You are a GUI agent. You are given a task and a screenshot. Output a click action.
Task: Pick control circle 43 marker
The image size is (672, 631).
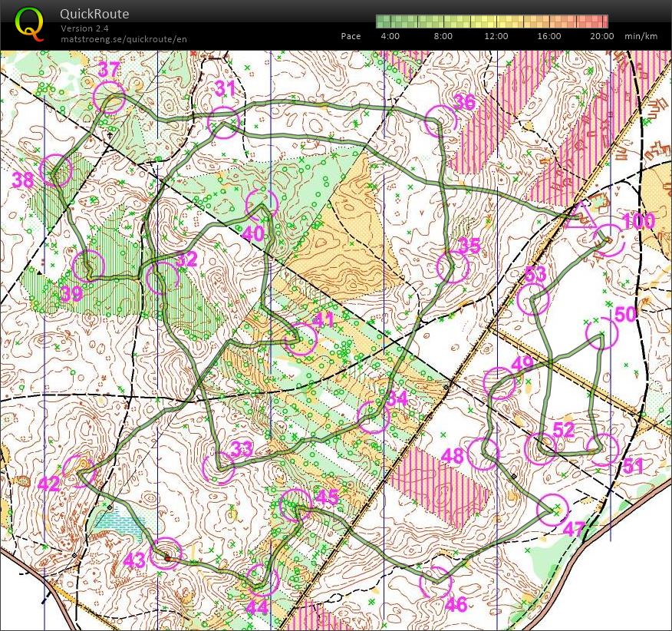(166, 553)
